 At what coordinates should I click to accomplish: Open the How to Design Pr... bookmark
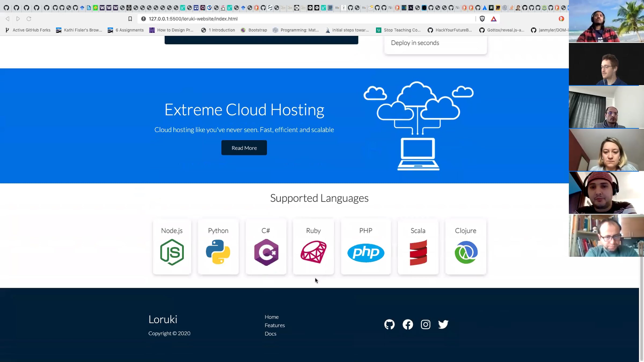[171, 30]
